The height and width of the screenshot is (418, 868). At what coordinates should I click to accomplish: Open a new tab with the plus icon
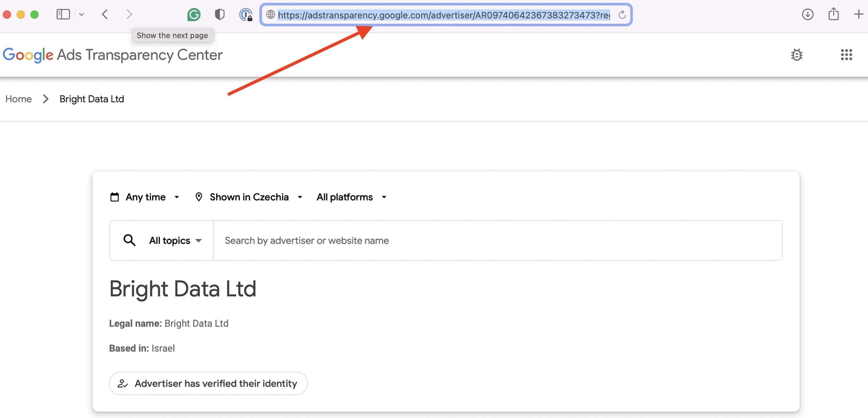pos(859,14)
